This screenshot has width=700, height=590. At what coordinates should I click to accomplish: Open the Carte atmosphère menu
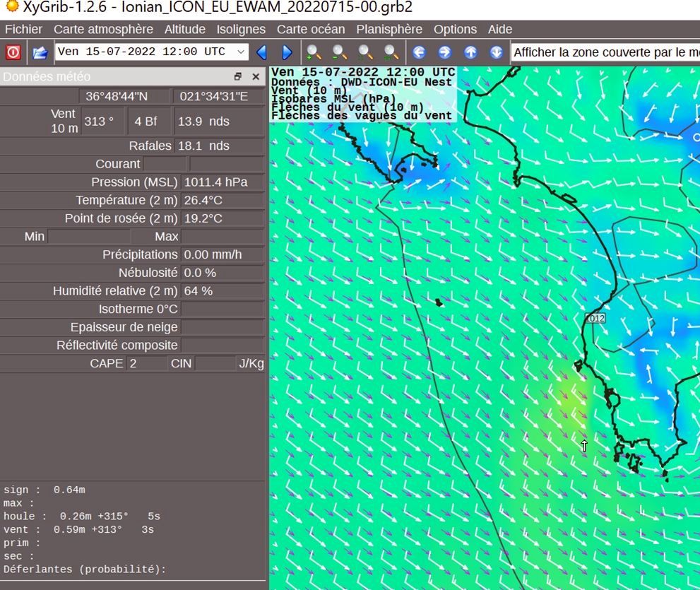tap(103, 30)
